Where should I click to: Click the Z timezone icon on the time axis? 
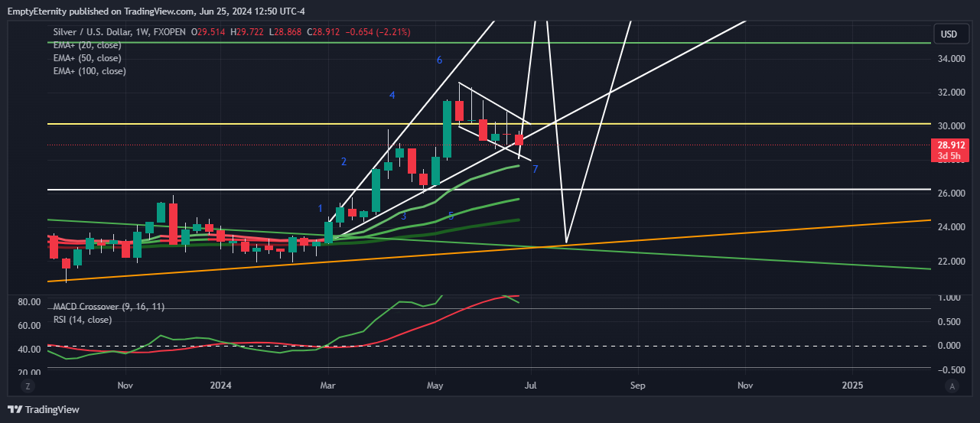(x=28, y=386)
